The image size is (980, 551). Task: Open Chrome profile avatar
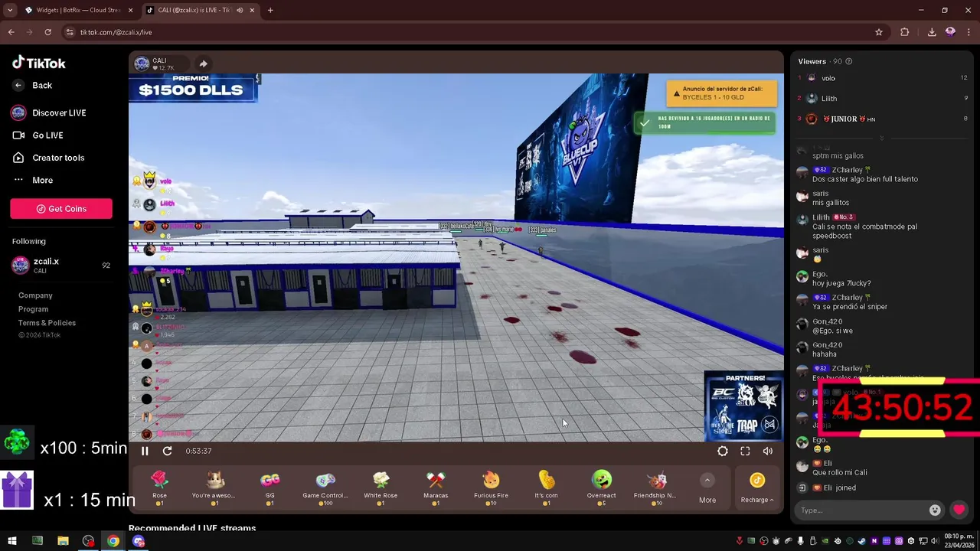click(x=950, y=32)
